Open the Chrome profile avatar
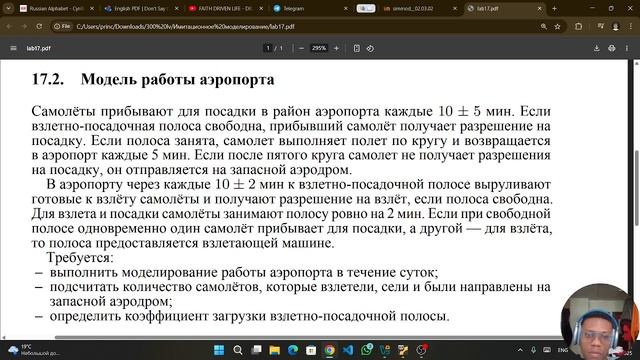This screenshot has height=360, width=640. (616, 27)
